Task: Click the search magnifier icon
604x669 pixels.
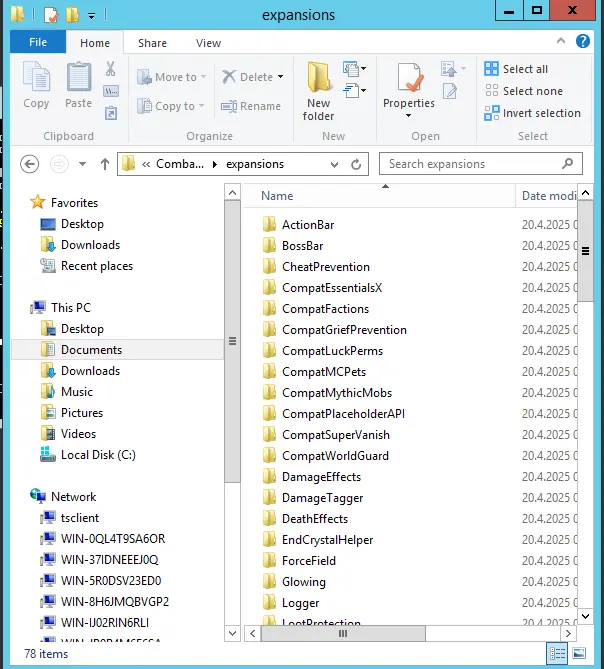Action: point(567,163)
